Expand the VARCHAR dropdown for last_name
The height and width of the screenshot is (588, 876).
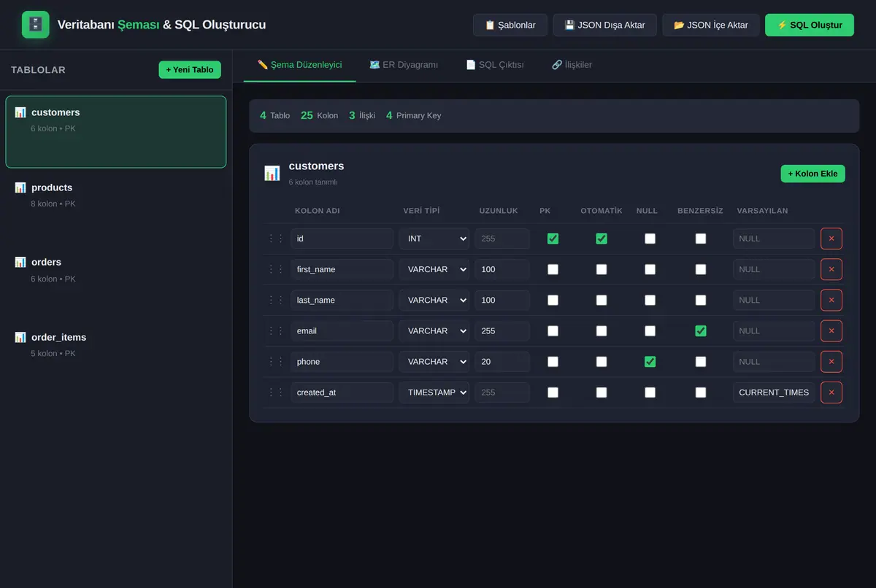click(434, 300)
